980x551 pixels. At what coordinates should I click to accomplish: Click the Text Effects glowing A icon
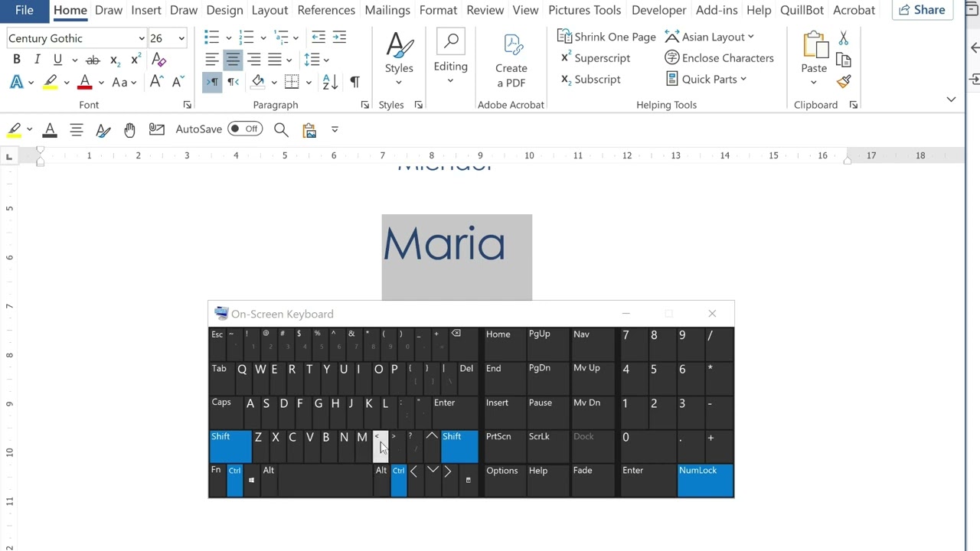point(16,82)
